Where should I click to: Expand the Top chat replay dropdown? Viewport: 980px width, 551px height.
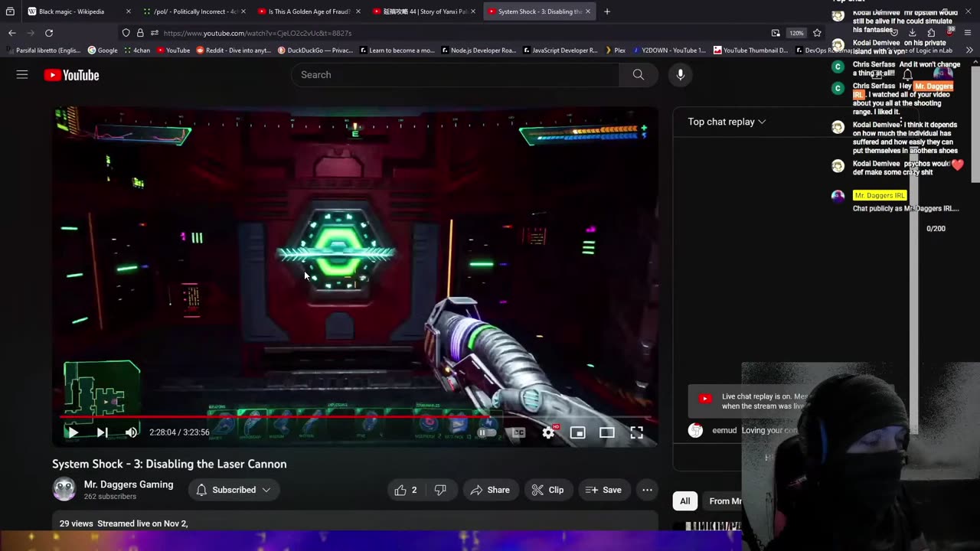pyautogui.click(x=727, y=122)
